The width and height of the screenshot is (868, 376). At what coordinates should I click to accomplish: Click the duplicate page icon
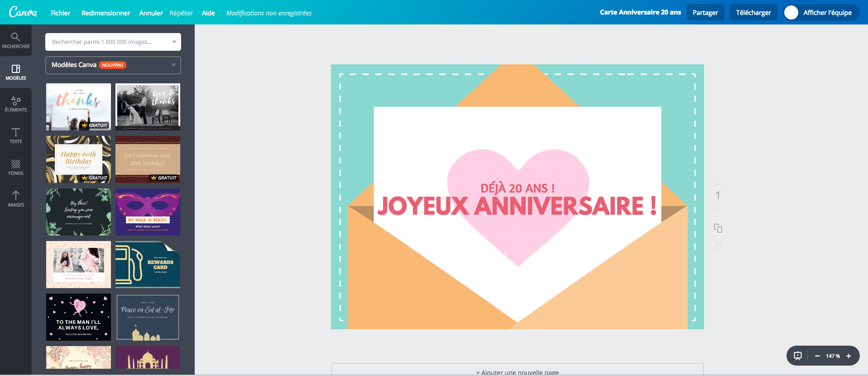coord(718,228)
